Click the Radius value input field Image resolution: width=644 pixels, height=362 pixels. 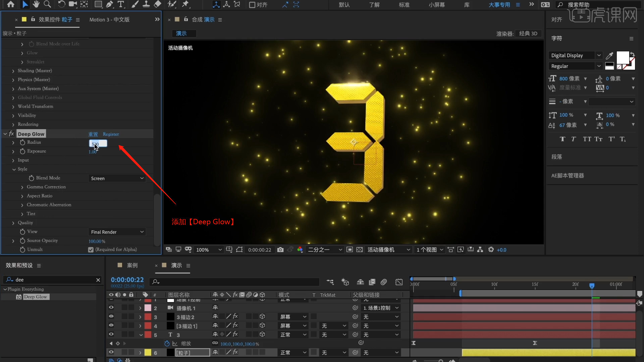click(98, 143)
